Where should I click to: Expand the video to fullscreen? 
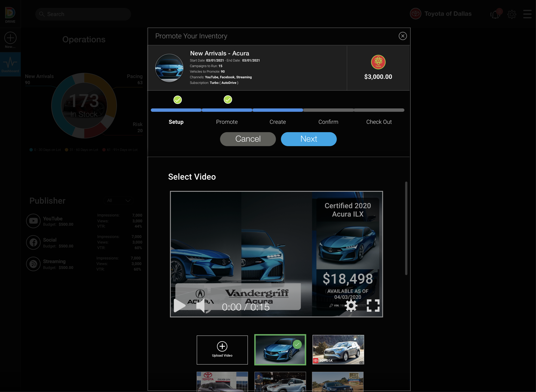[373, 305]
